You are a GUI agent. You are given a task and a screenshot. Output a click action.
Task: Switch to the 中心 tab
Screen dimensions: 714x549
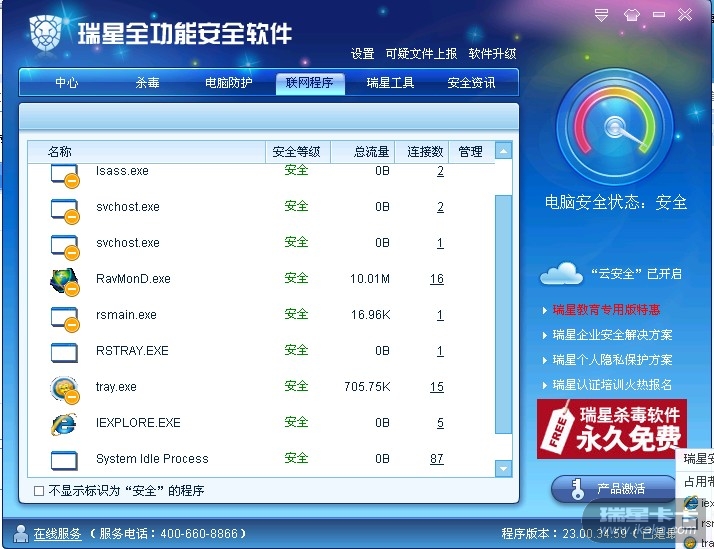click(66, 82)
